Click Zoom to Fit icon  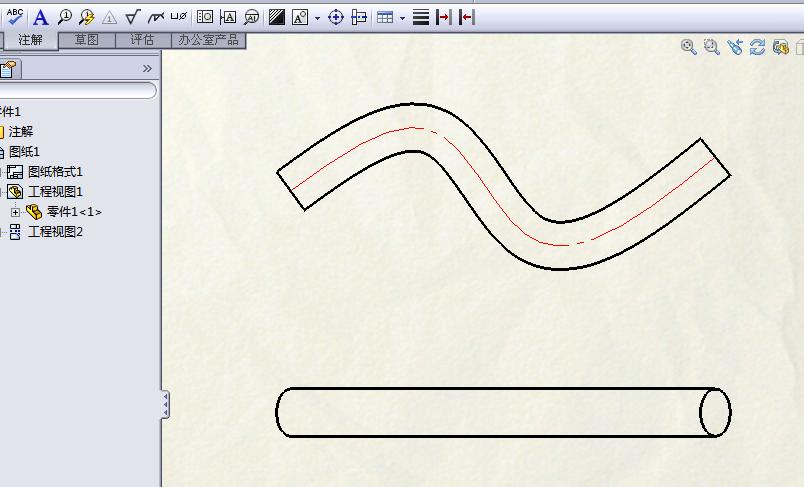pos(688,47)
